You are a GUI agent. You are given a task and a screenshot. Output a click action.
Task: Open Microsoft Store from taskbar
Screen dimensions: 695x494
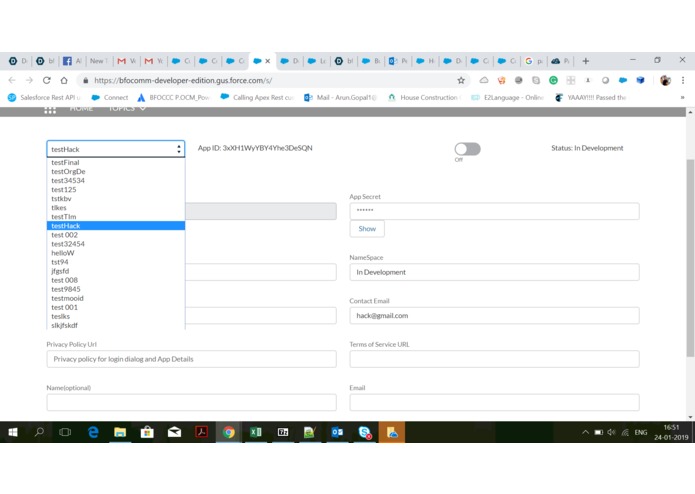pos(147,432)
